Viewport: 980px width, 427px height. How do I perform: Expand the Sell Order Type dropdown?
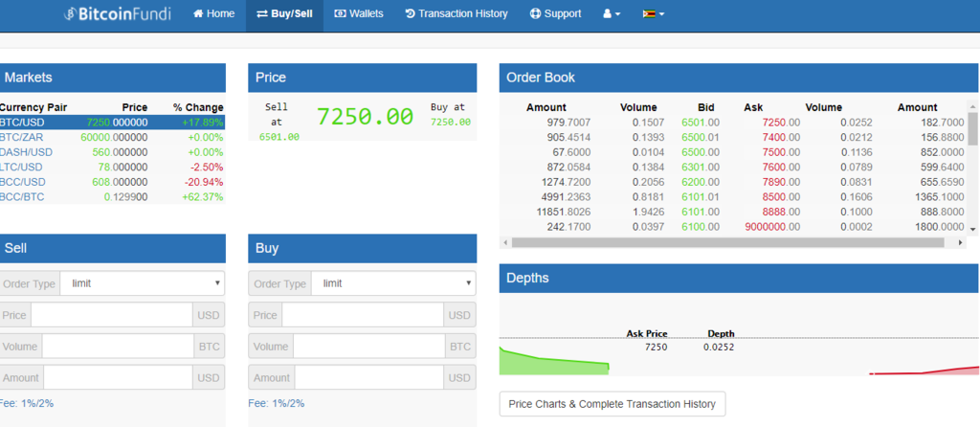pos(143,283)
